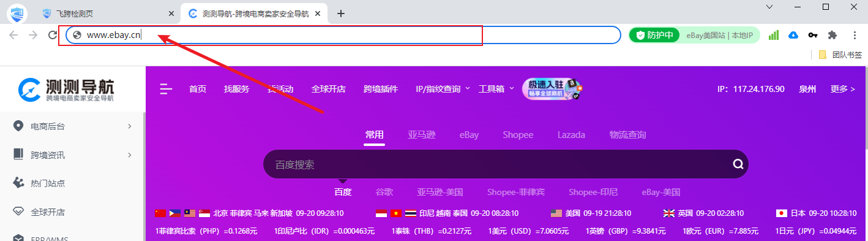Click the 全球开店 top navigation link
The image size is (868, 241).
[329, 89]
